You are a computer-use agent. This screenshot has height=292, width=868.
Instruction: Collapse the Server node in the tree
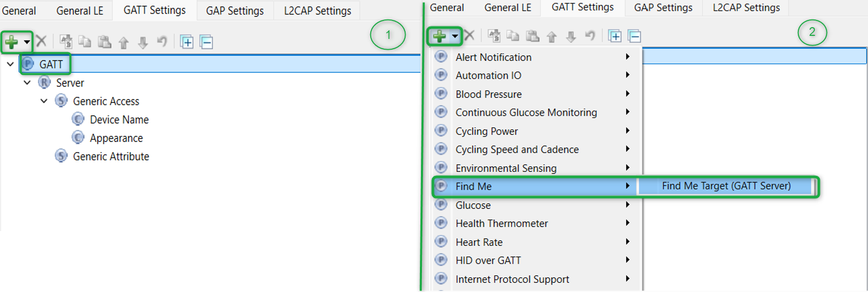pyautogui.click(x=27, y=83)
